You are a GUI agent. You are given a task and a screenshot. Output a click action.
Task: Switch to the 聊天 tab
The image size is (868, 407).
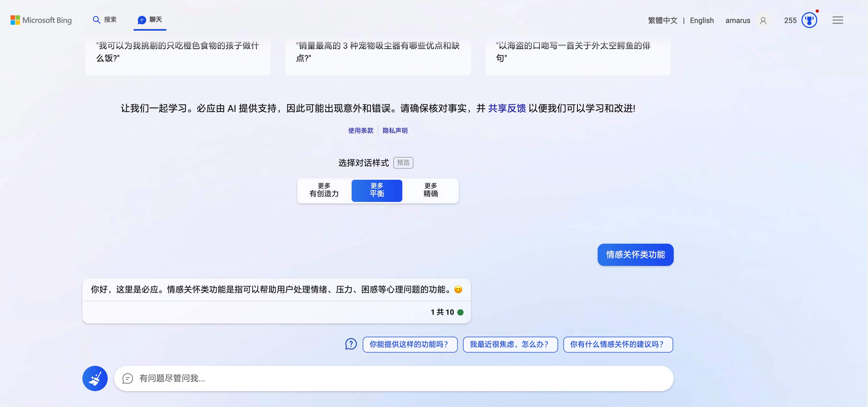pyautogui.click(x=155, y=20)
